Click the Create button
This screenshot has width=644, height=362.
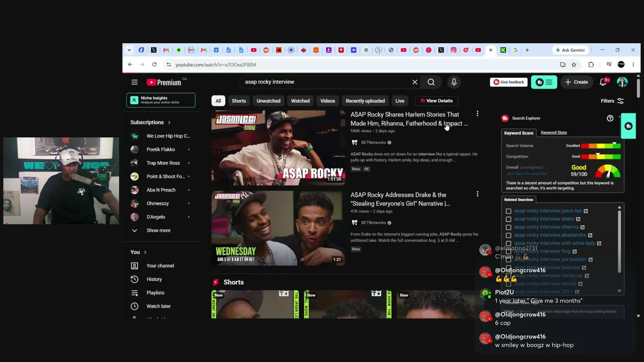point(576,82)
